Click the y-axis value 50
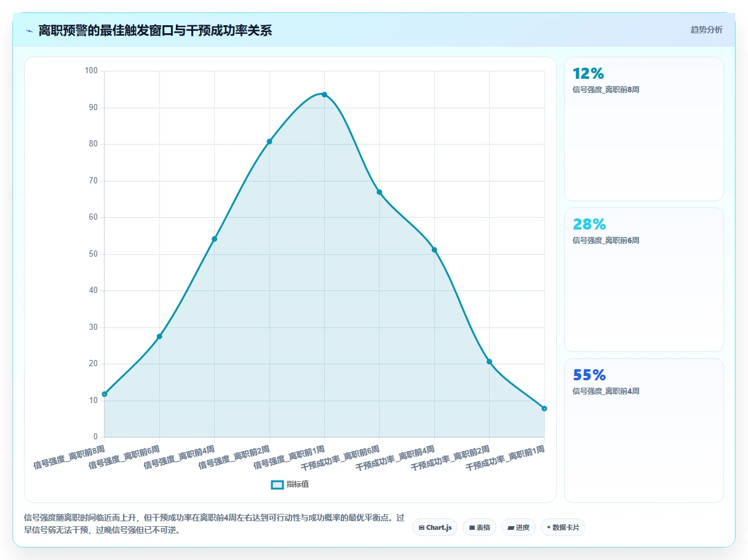 click(x=94, y=254)
